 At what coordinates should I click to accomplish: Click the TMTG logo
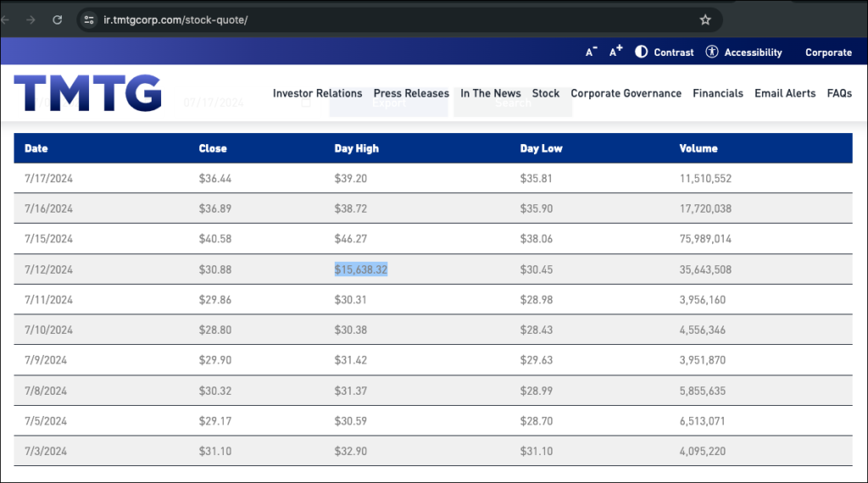click(87, 92)
